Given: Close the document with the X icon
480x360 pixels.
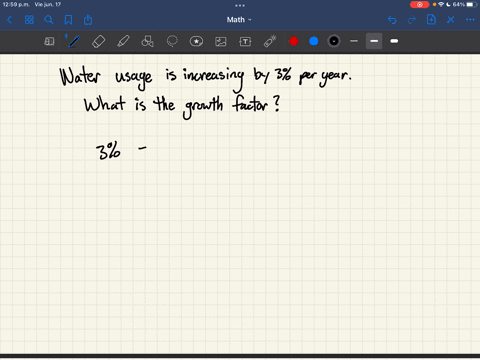Looking at the screenshot, I should click(x=451, y=20).
